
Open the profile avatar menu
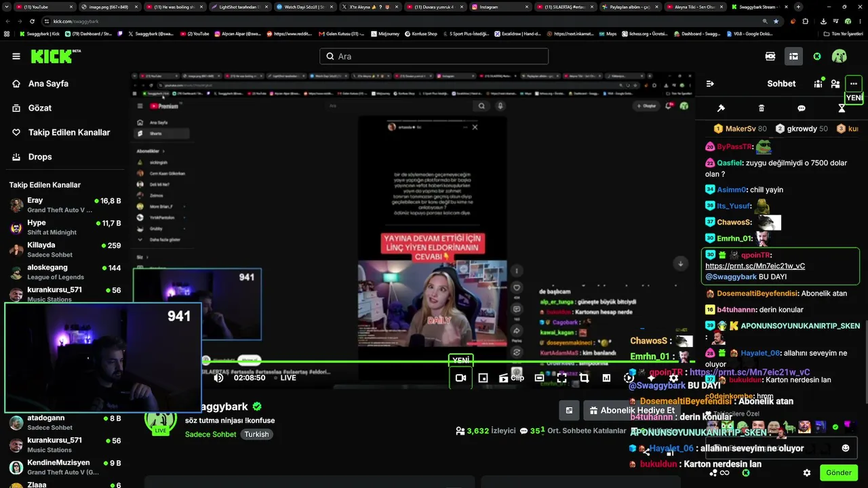[840, 56]
